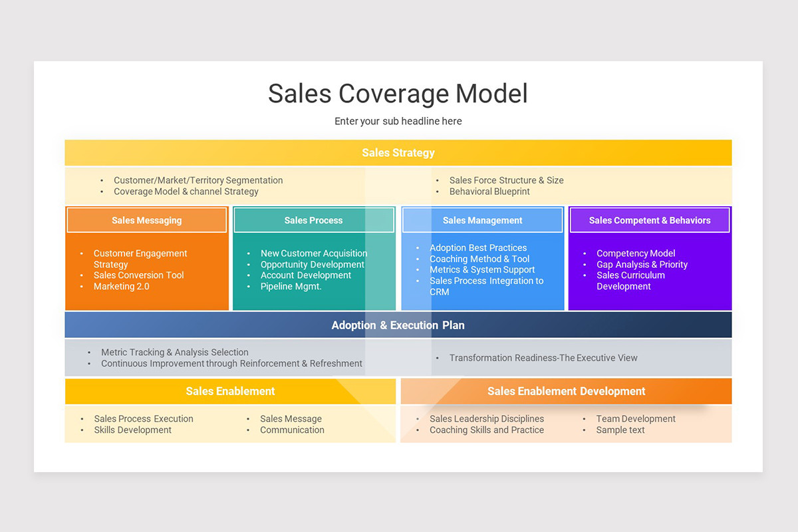
Task: Select the Marketing 2.0 bullet item
Action: [x=122, y=286]
